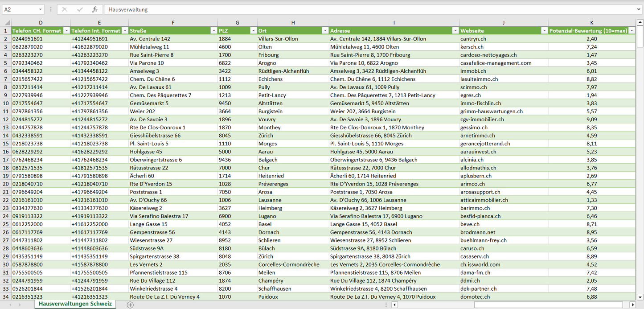644x309 pixels.
Task: Click the cell containing brodmann.net
Action: click(478, 232)
